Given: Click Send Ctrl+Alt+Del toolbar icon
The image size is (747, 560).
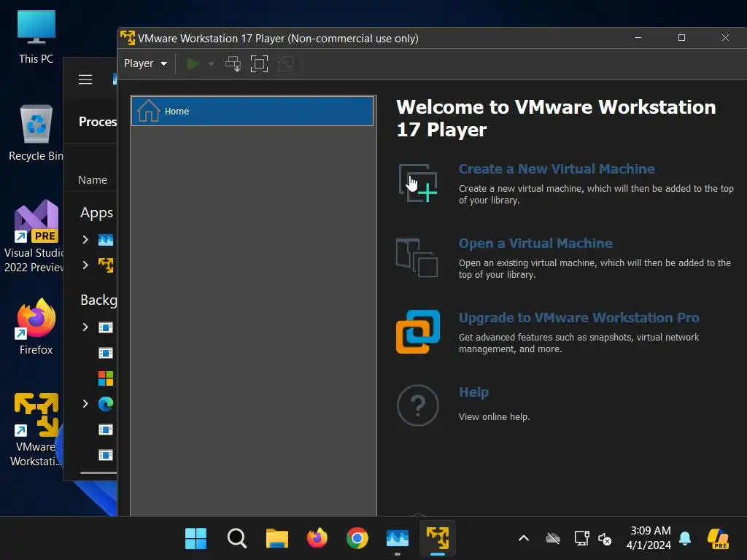Looking at the screenshot, I should coord(233,63).
